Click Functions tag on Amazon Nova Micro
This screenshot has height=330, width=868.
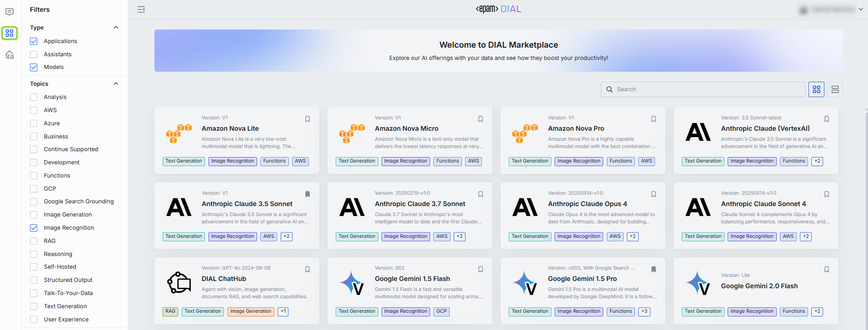[448, 161]
